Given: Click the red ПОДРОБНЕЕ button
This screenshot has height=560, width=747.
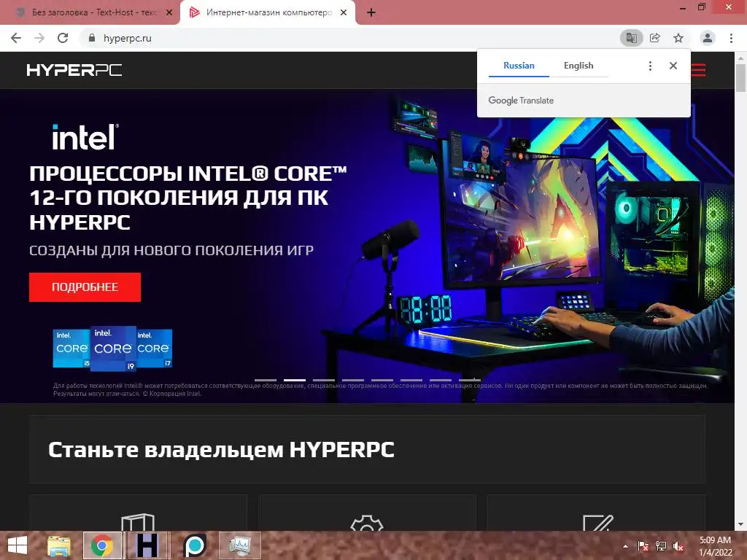Looking at the screenshot, I should click(x=85, y=287).
